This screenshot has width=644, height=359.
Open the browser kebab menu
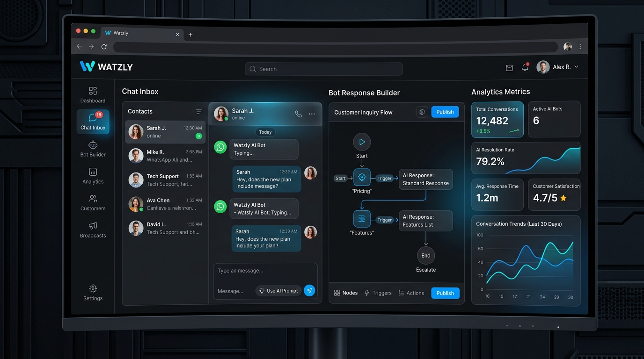coord(580,46)
